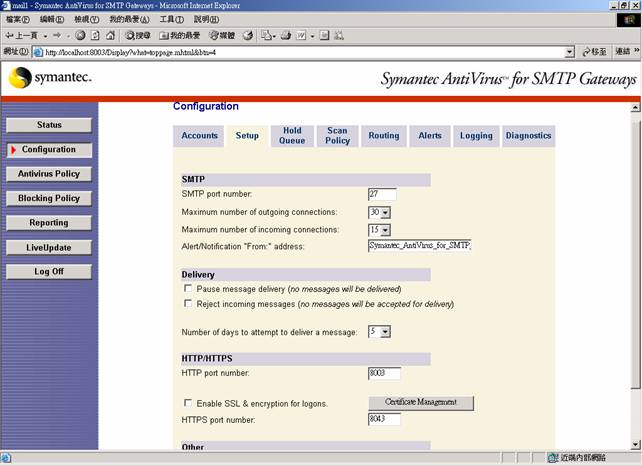642x466 pixels.
Task: Open maximum incoming connections dropdown
Action: click(x=385, y=230)
